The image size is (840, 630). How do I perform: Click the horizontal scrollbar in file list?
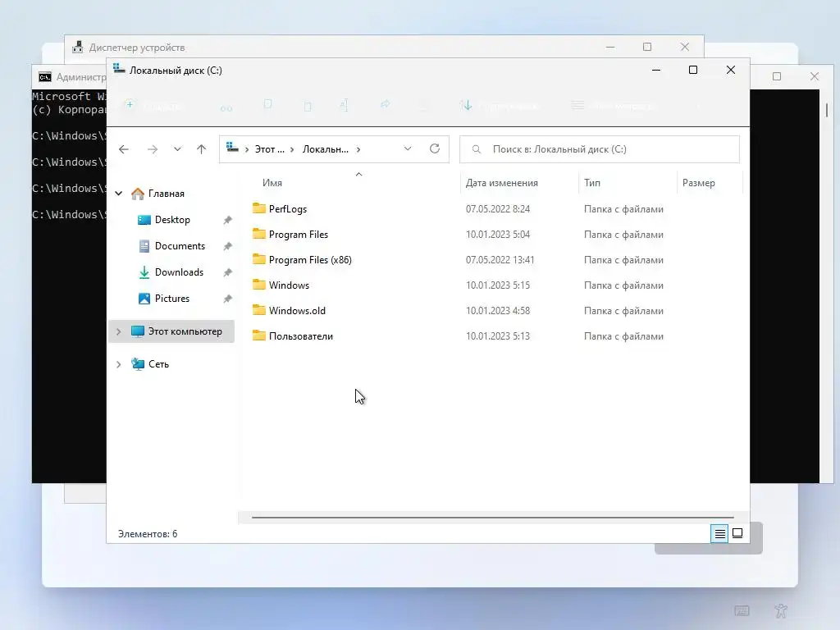coord(492,518)
